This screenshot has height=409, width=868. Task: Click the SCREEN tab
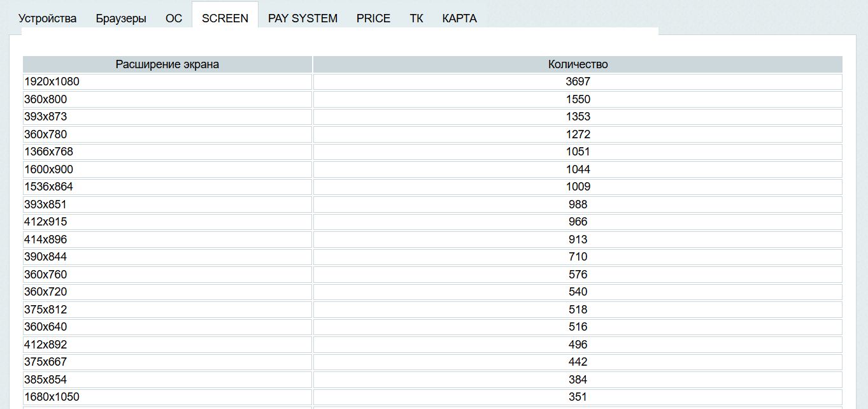pyautogui.click(x=225, y=18)
